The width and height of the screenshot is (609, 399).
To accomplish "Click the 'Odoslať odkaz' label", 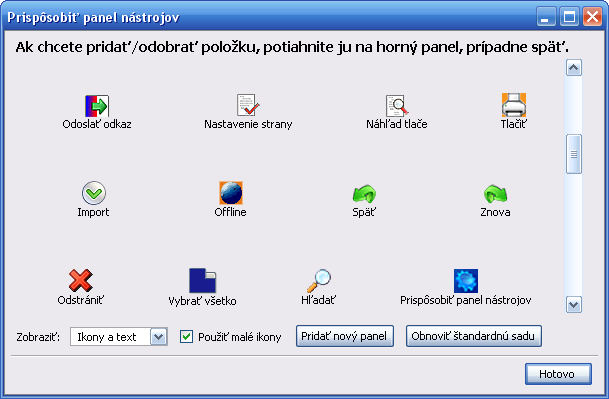I will pos(97,124).
